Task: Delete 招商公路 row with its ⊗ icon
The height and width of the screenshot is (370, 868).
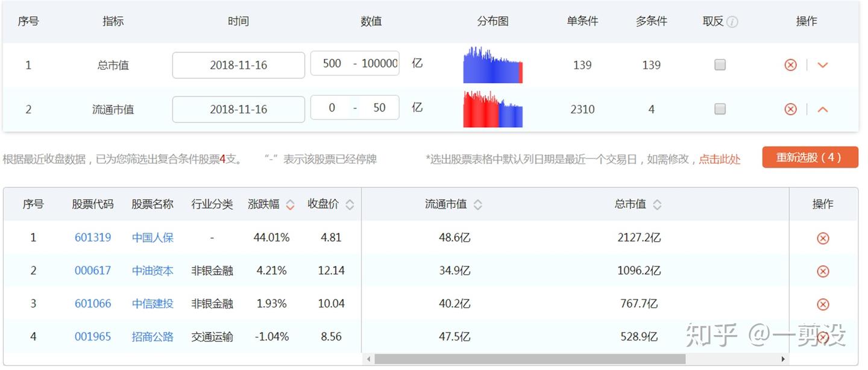Action: pos(822,337)
